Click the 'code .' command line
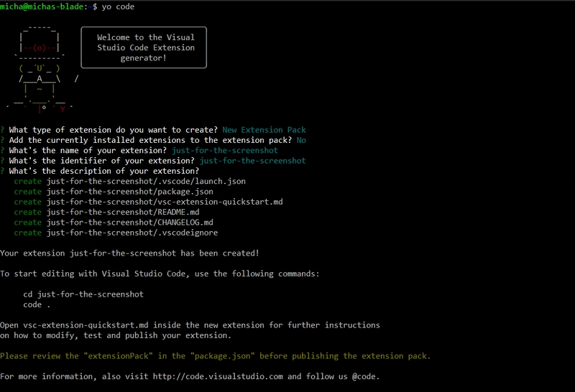This screenshot has width=575, height=392. 37,304
